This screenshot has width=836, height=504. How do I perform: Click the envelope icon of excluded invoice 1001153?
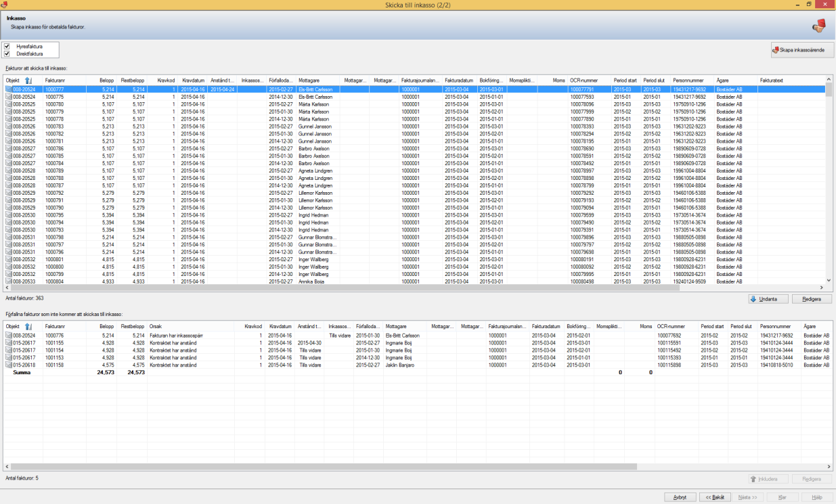click(x=9, y=358)
